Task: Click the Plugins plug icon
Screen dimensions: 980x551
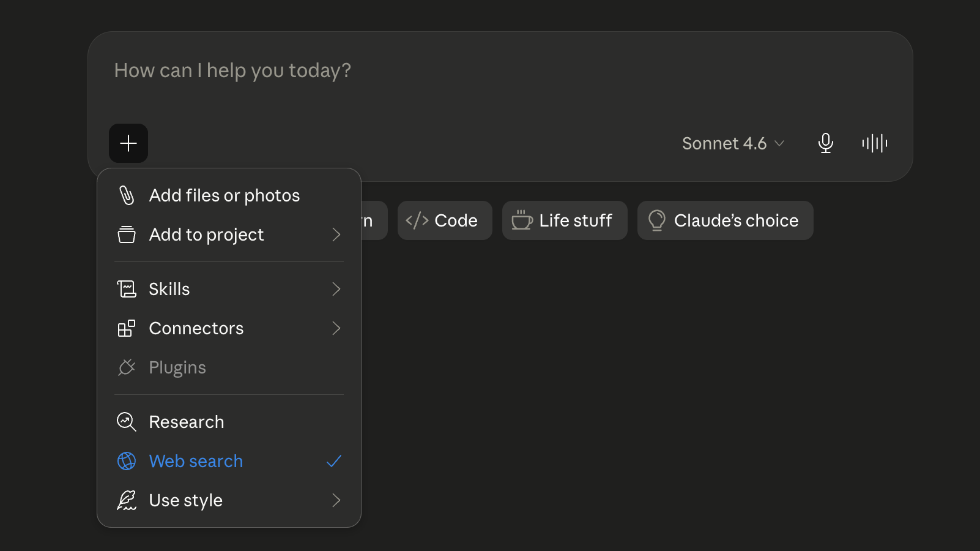Action: point(127,367)
